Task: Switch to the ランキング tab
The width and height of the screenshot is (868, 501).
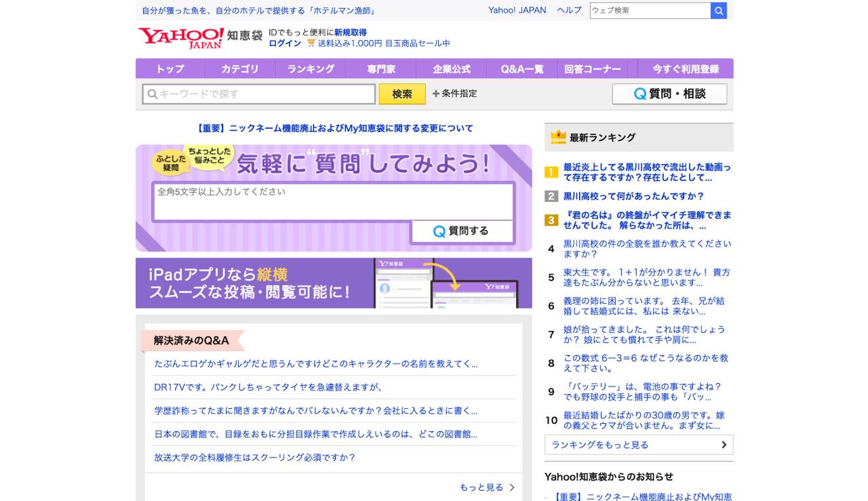Action: (x=311, y=68)
